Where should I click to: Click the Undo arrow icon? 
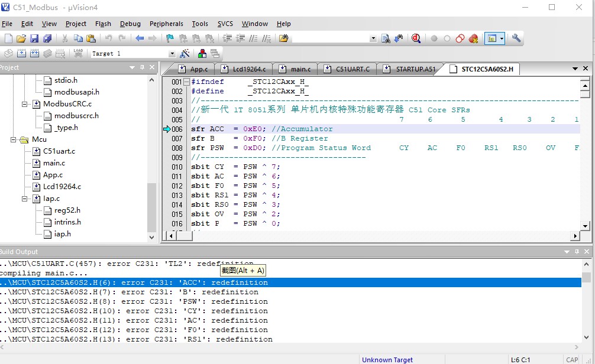(x=108, y=38)
